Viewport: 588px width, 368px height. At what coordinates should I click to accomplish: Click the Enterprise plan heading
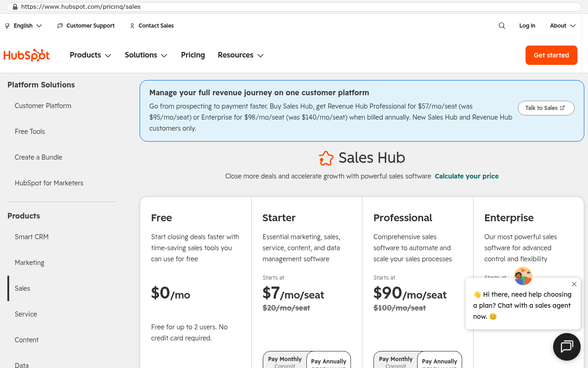tap(509, 218)
